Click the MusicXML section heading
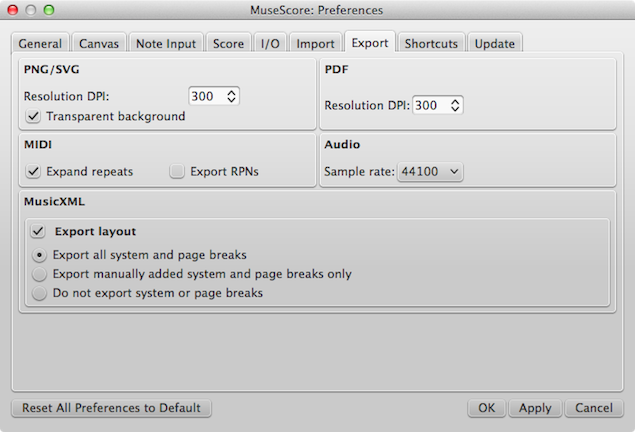The image size is (635, 432). point(54,202)
